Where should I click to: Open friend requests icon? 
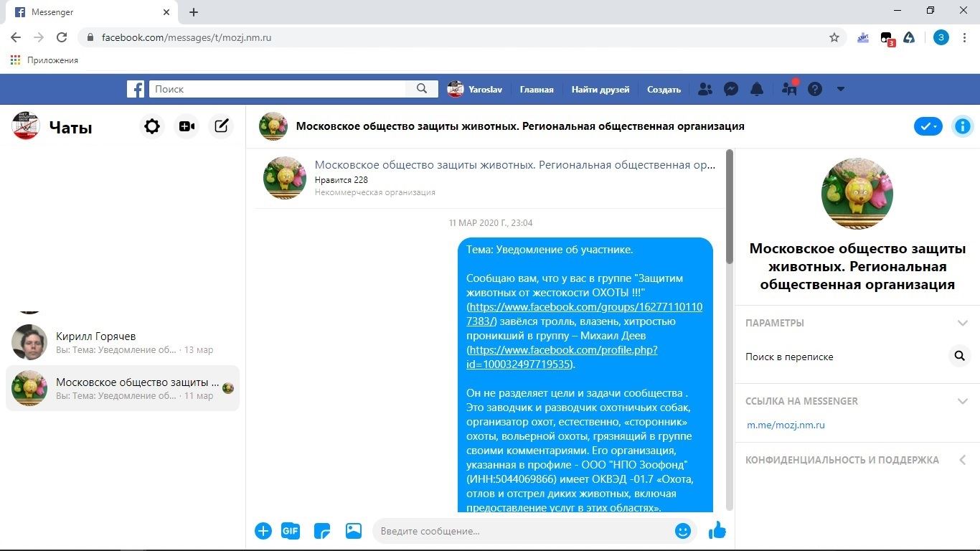click(705, 89)
